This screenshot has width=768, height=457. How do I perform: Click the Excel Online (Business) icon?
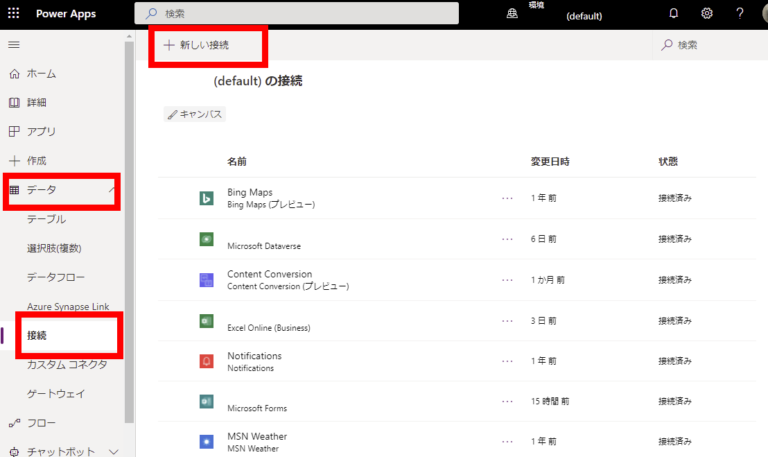pyautogui.click(x=206, y=321)
